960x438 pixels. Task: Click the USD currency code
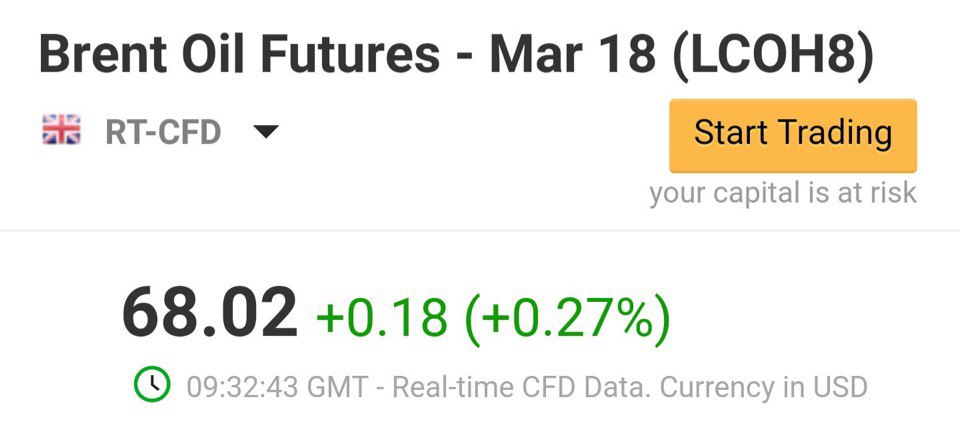(x=840, y=387)
